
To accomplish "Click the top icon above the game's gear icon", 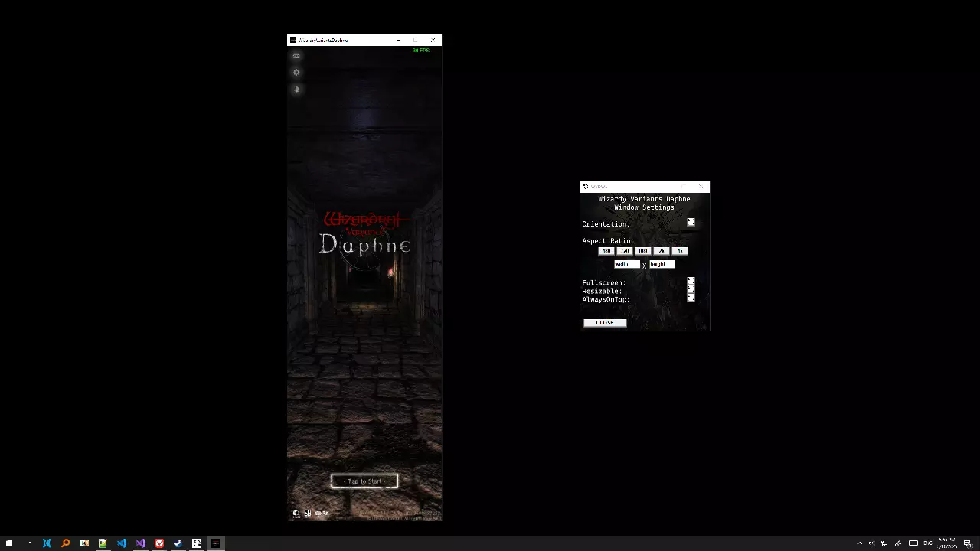I will pos(296,56).
